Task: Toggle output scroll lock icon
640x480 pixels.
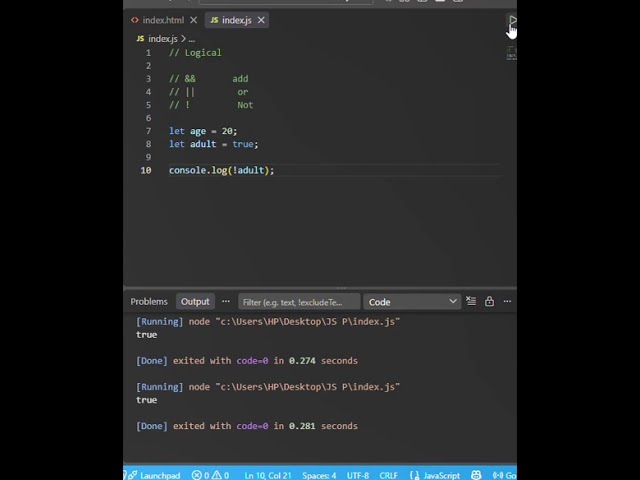Action: (489, 301)
